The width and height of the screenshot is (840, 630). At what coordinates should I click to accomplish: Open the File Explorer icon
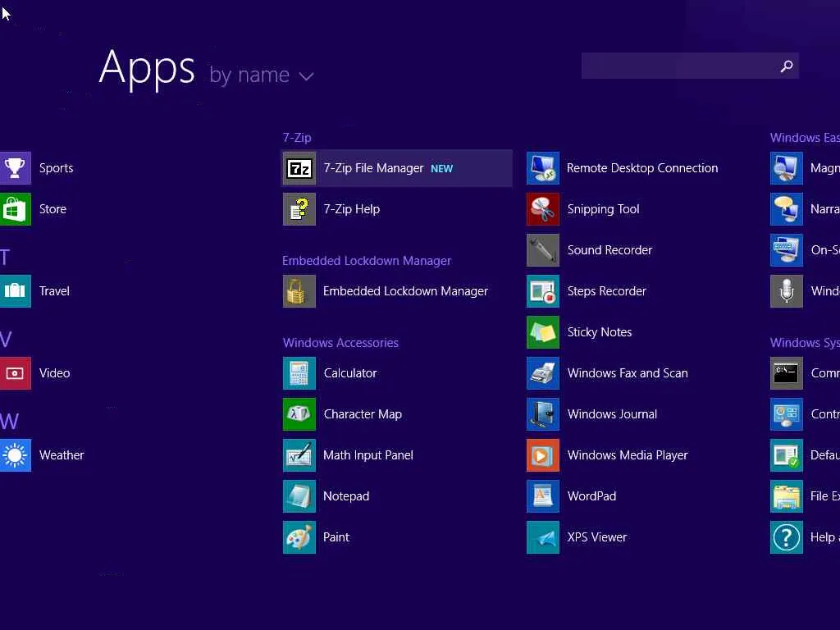tap(787, 496)
